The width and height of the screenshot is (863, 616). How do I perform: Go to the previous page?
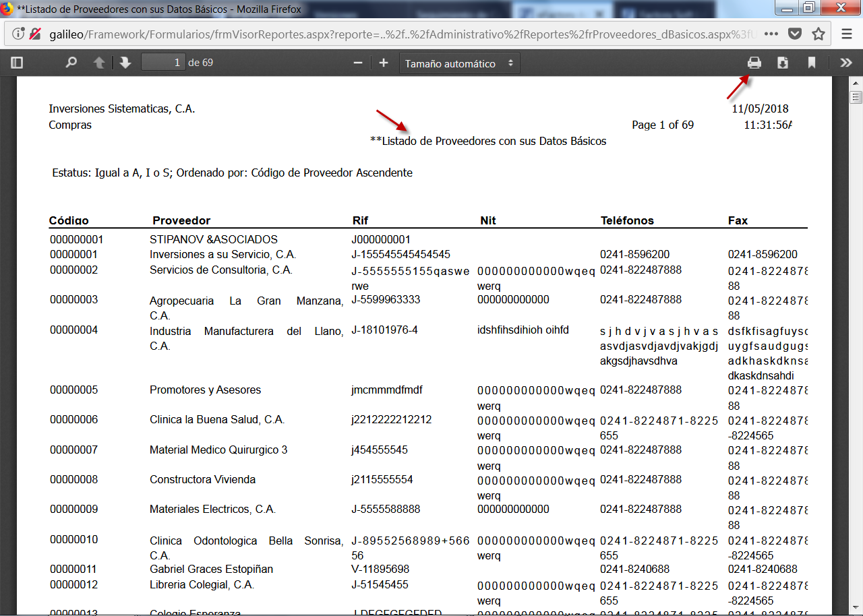click(x=99, y=63)
